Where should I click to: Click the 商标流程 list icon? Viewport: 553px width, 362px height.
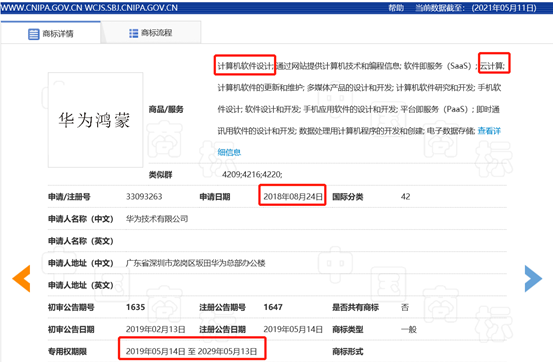click(134, 33)
